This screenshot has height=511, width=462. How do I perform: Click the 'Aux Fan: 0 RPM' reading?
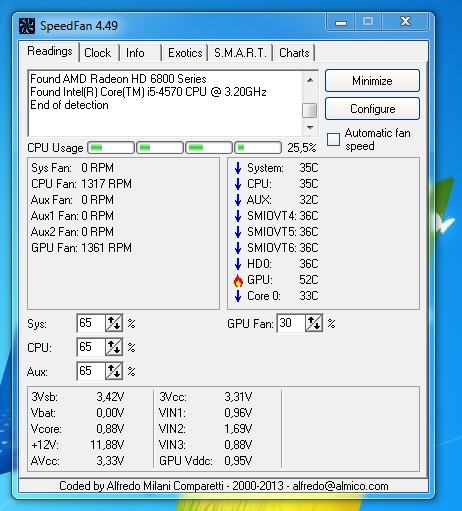72,200
